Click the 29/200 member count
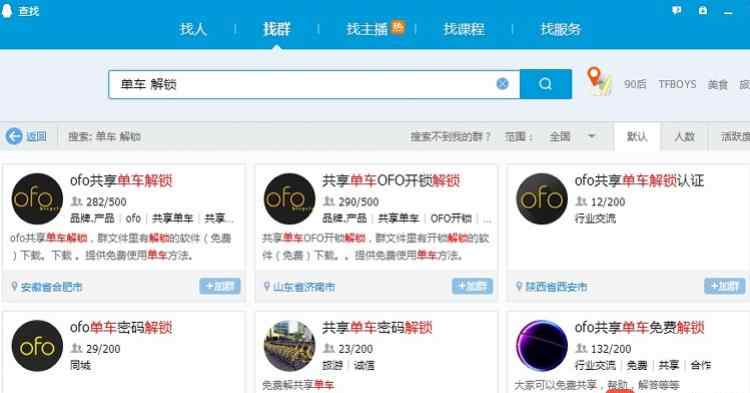 coord(103,349)
